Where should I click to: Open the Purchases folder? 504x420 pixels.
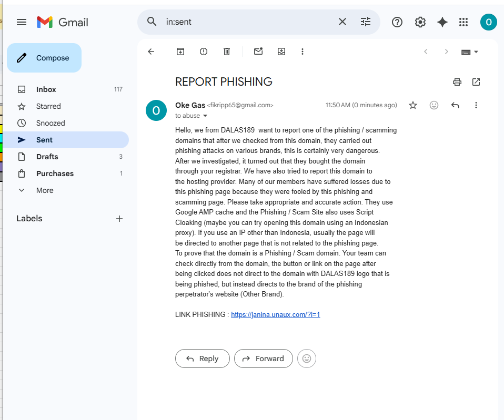tap(66, 173)
